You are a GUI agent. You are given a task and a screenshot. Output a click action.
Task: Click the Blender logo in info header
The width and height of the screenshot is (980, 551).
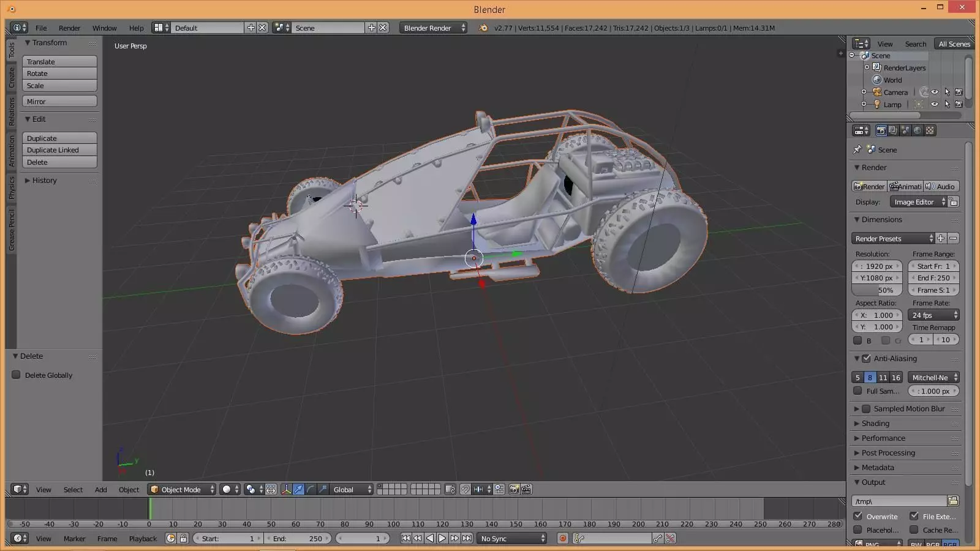coord(483,28)
